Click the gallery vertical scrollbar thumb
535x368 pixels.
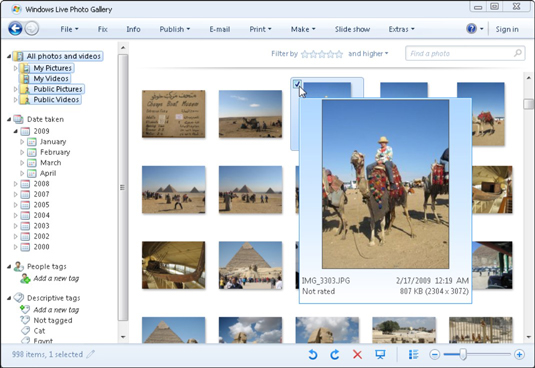click(529, 104)
